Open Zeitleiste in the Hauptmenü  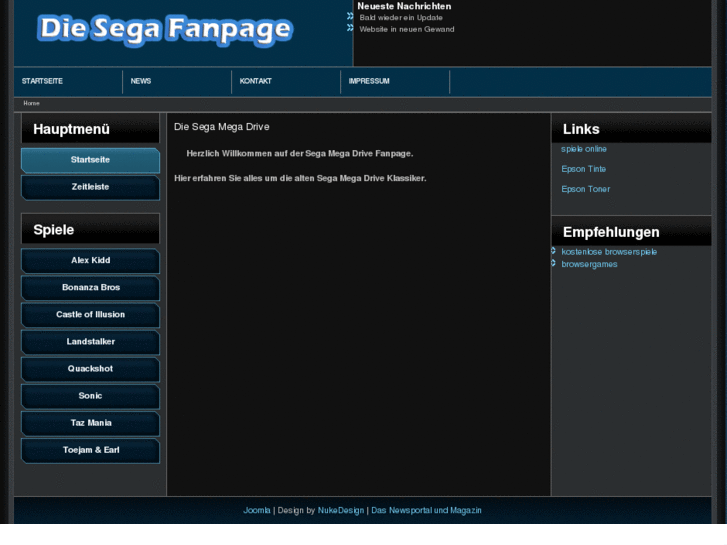[x=90, y=187]
